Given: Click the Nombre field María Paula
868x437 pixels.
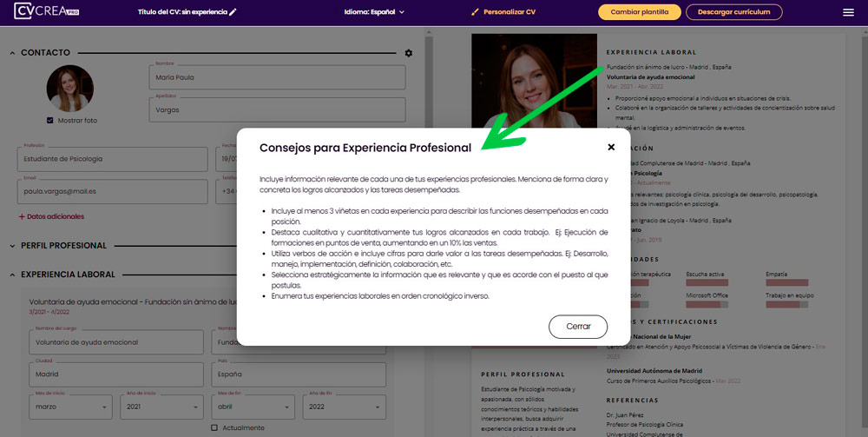Looking at the screenshot, I should (x=277, y=77).
